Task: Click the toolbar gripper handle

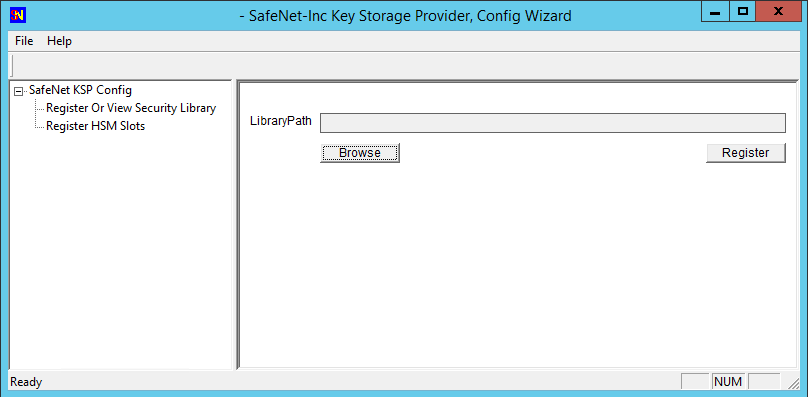Action: (12, 66)
